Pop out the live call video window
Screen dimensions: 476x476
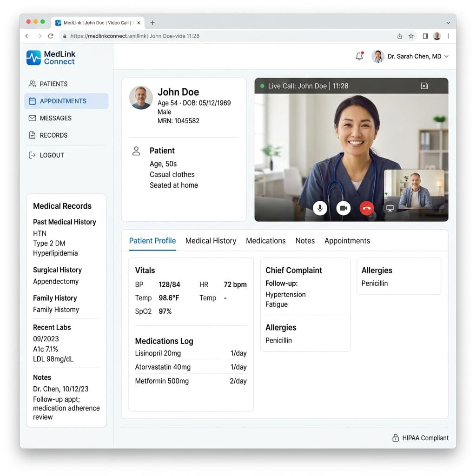[424, 86]
